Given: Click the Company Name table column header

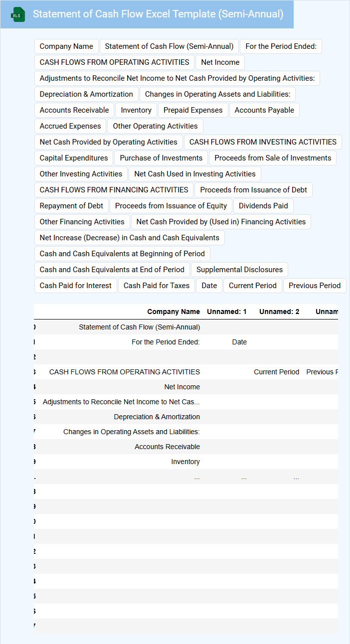Looking at the screenshot, I should click(174, 312).
